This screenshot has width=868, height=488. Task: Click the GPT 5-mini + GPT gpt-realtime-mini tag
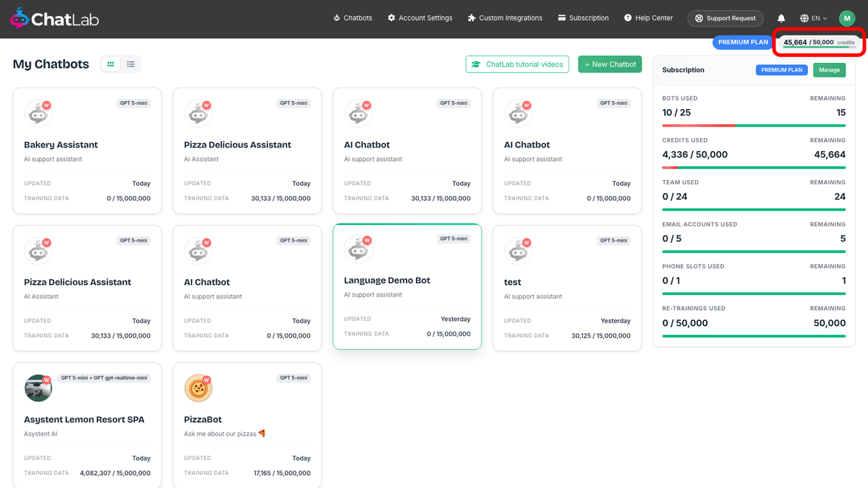pyautogui.click(x=104, y=378)
